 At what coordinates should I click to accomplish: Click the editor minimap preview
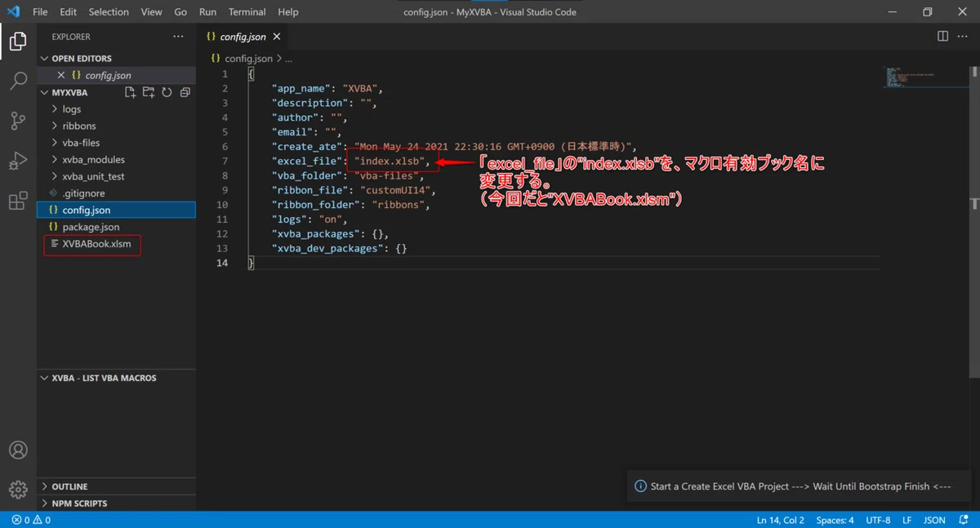(927, 78)
